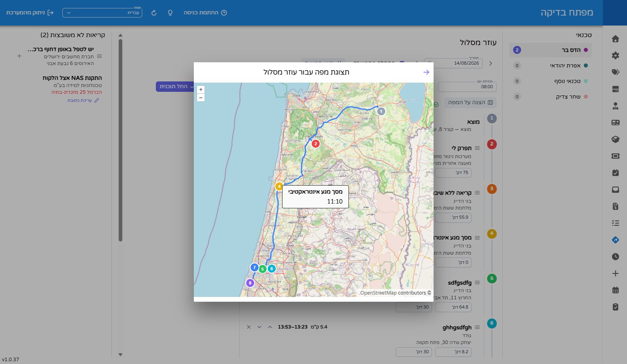Click the עריכת כתובת edit address link

[83, 100]
